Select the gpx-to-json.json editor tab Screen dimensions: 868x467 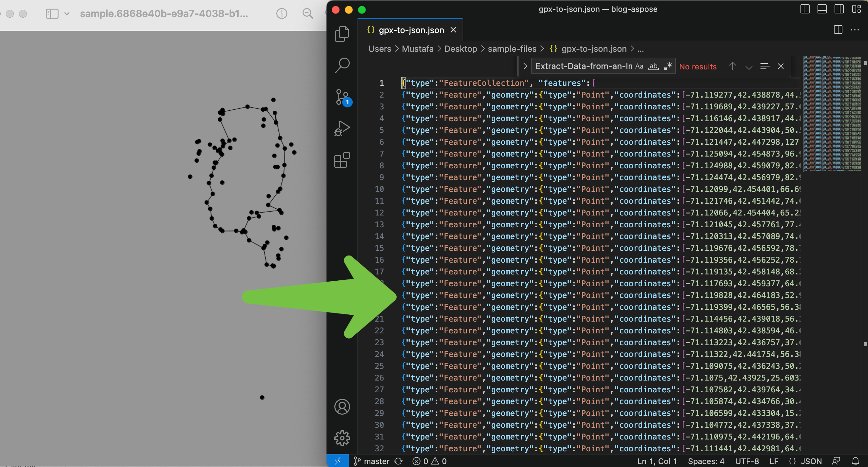411,30
